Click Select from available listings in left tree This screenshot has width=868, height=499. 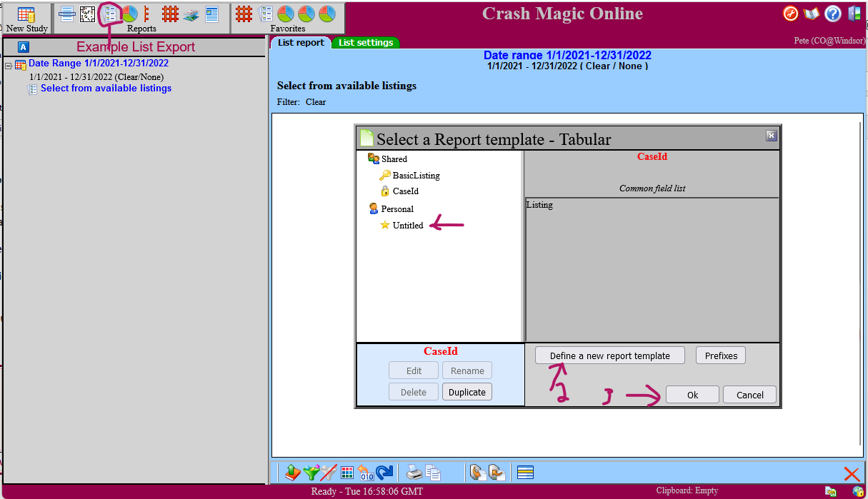(x=106, y=89)
